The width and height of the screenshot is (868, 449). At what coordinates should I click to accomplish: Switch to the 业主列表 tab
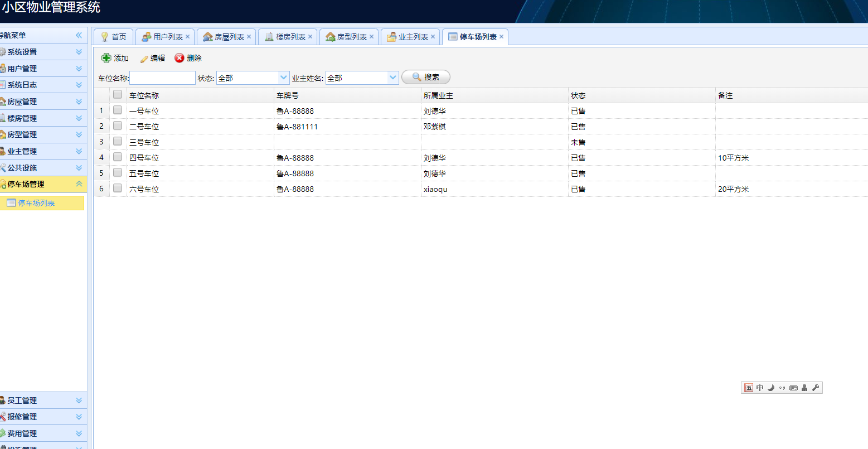410,37
